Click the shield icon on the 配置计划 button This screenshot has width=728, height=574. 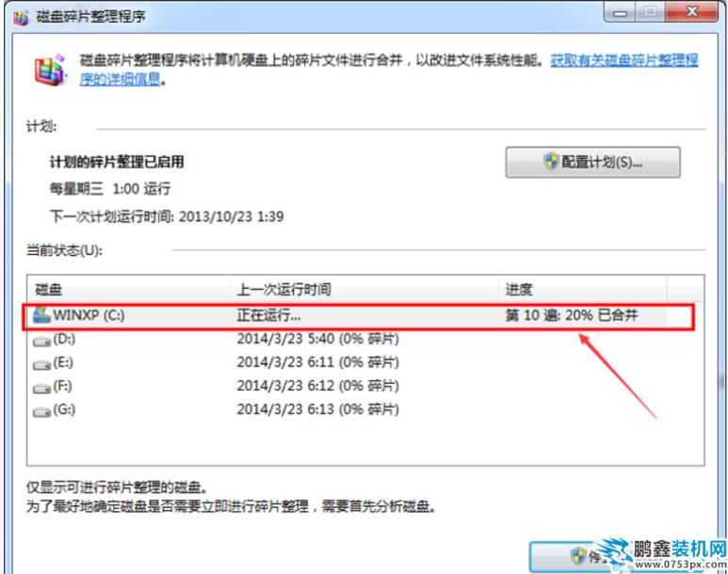pos(551,162)
